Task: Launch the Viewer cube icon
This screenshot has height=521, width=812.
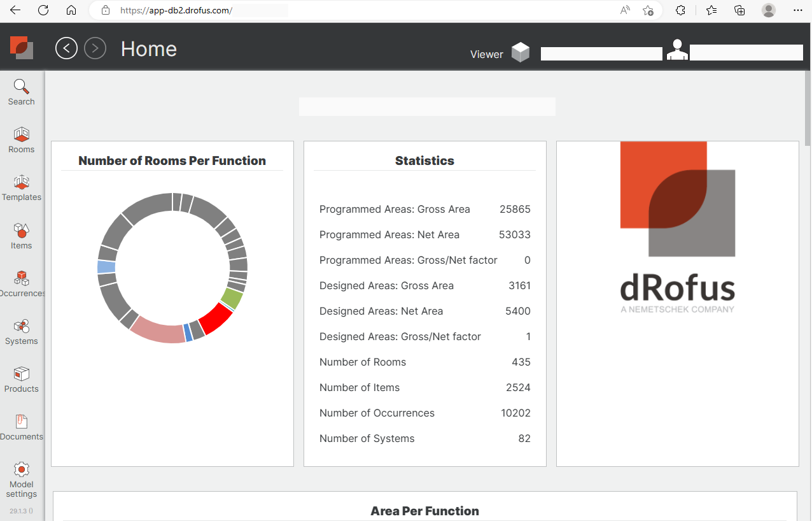Action: [521, 53]
